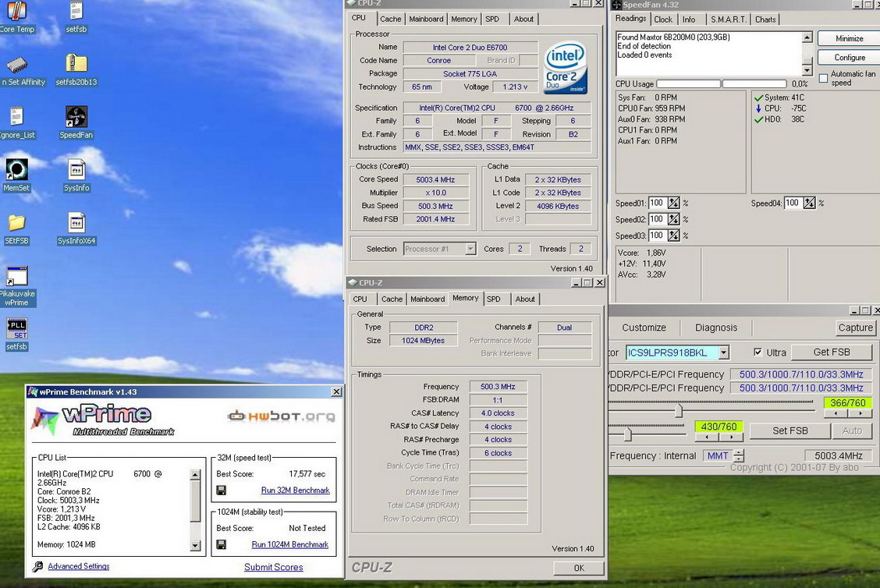Click OK in the CPU-Z window
880x588 pixels.
[579, 569]
